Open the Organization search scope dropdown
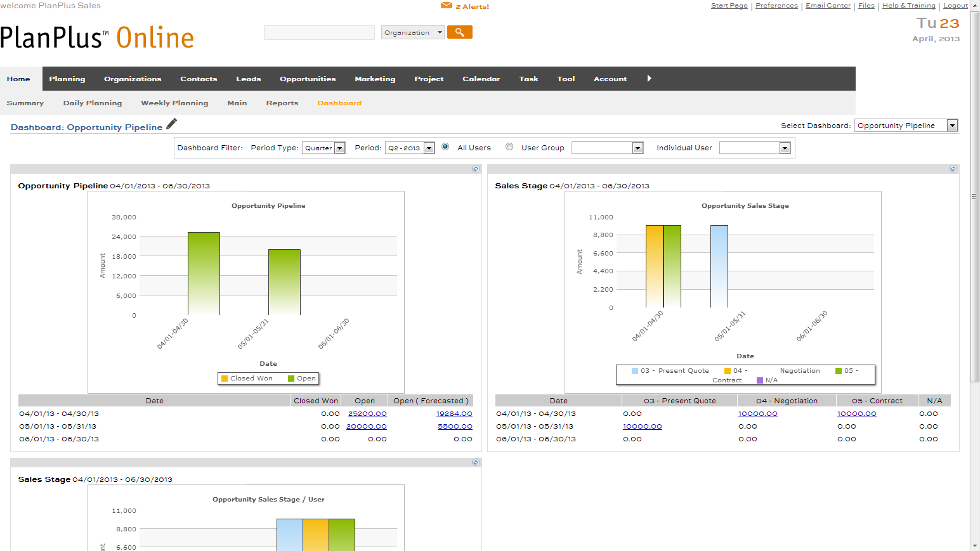The image size is (980, 551). point(413,32)
